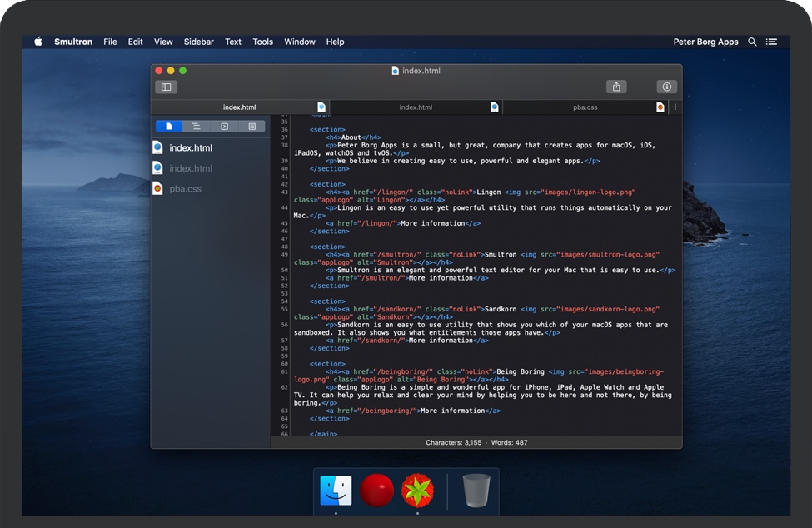Screen dimensions: 812x528
Task: Open Finder from the Dock
Action: (336, 491)
